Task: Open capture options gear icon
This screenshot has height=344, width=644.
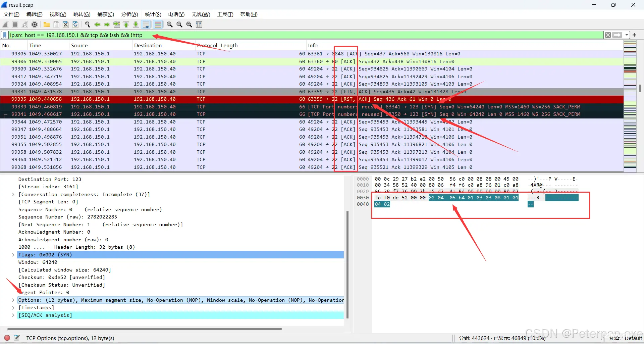Action: [x=35, y=24]
